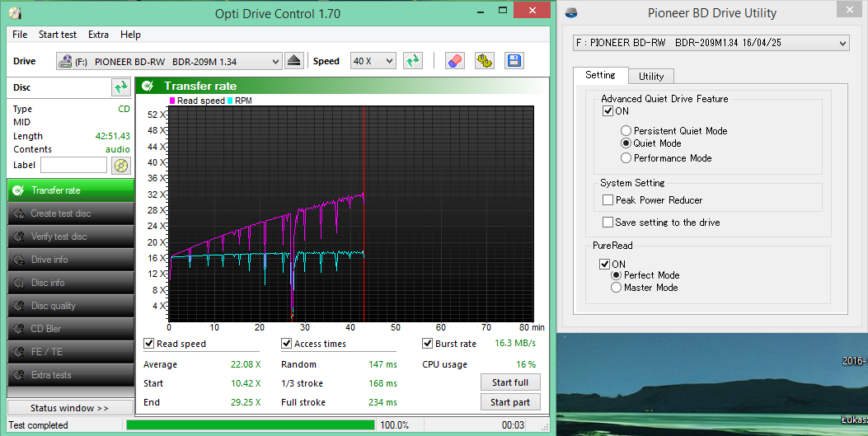
Task: Click the eraser icon in the toolbar
Action: pos(454,61)
